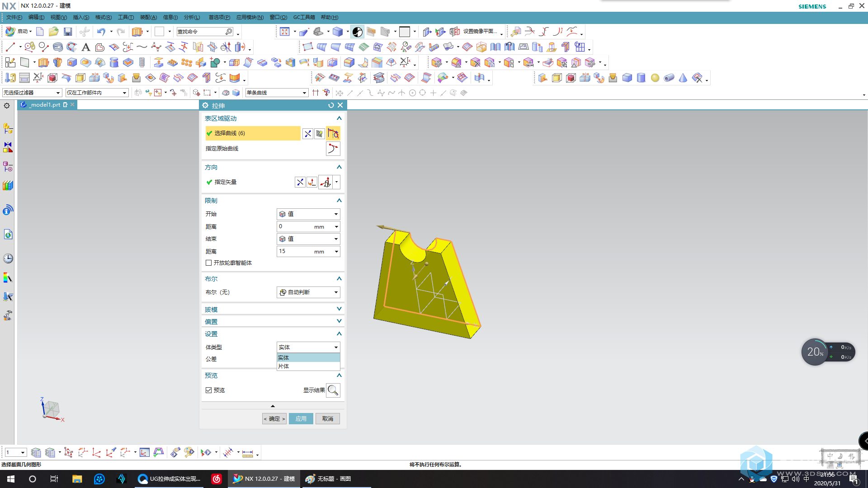
Task: Toggle the black-white rendering style icon
Action: (357, 32)
